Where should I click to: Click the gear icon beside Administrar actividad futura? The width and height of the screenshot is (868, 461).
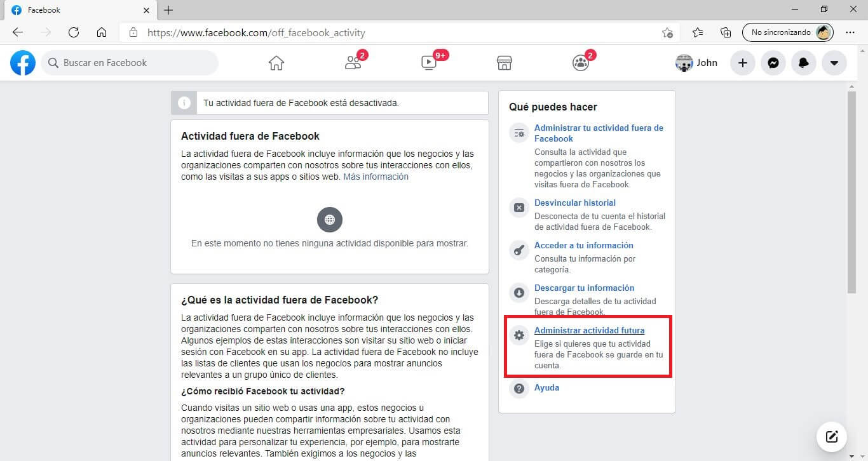tap(519, 335)
